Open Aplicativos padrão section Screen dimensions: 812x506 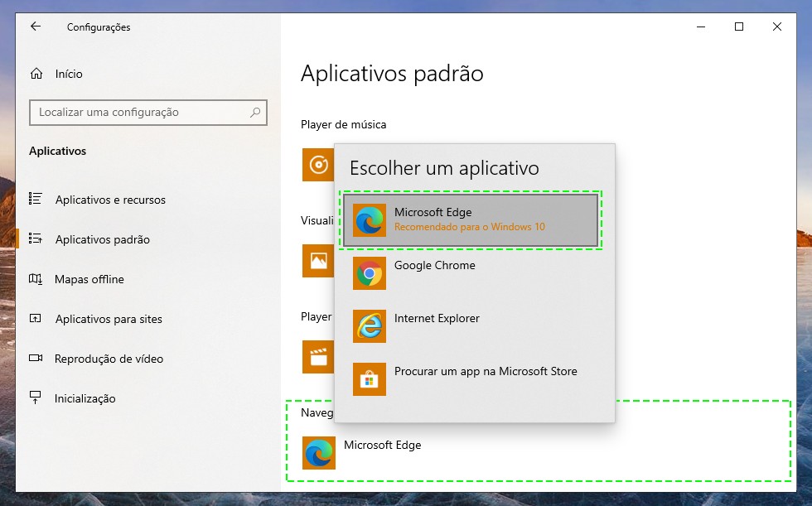(103, 239)
